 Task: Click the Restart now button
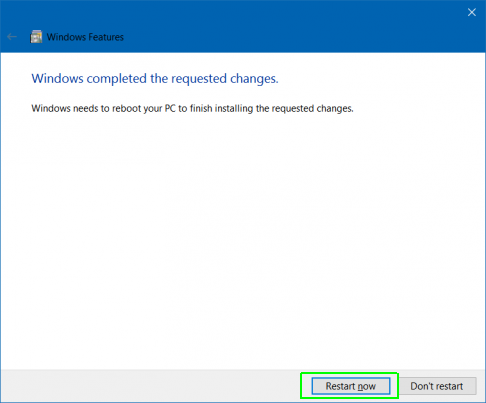point(351,386)
